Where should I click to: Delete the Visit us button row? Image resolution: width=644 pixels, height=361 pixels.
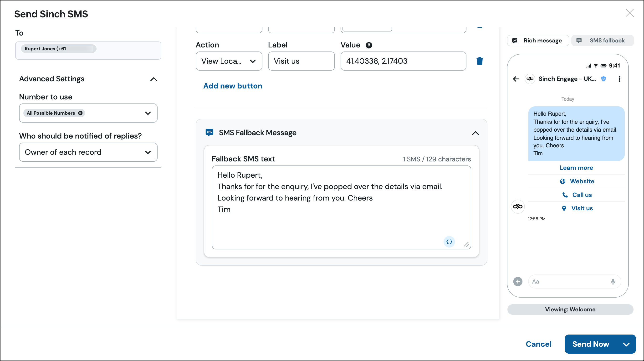tap(480, 61)
